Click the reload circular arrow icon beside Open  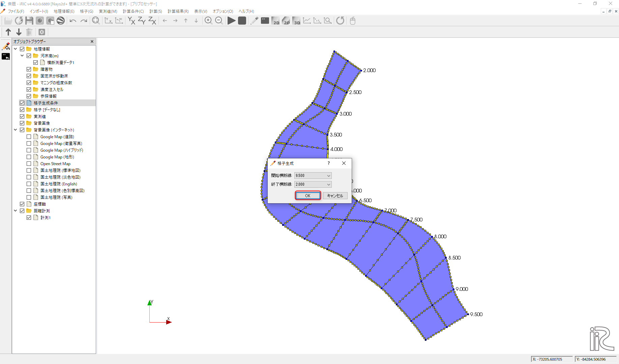[19, 21]
